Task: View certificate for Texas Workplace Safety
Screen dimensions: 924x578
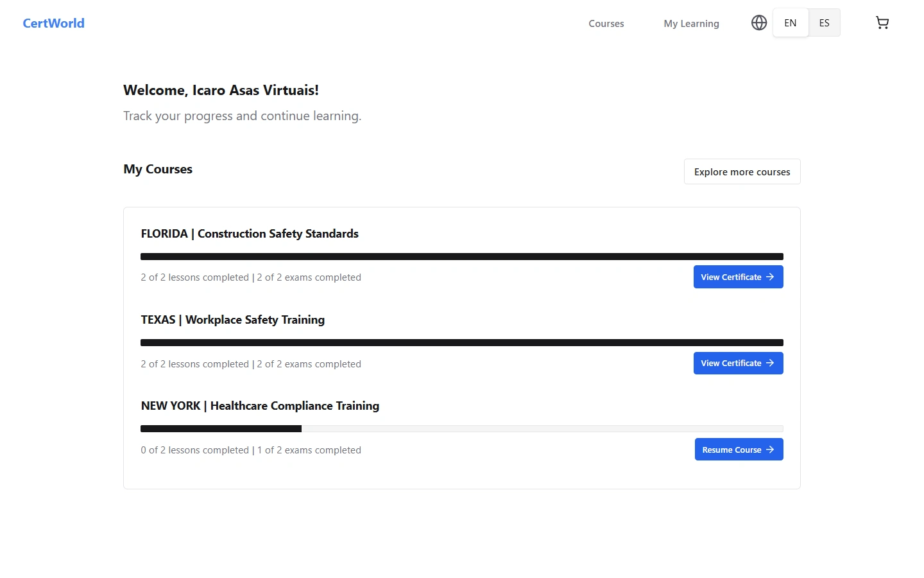Action: (x=732, y=363)
